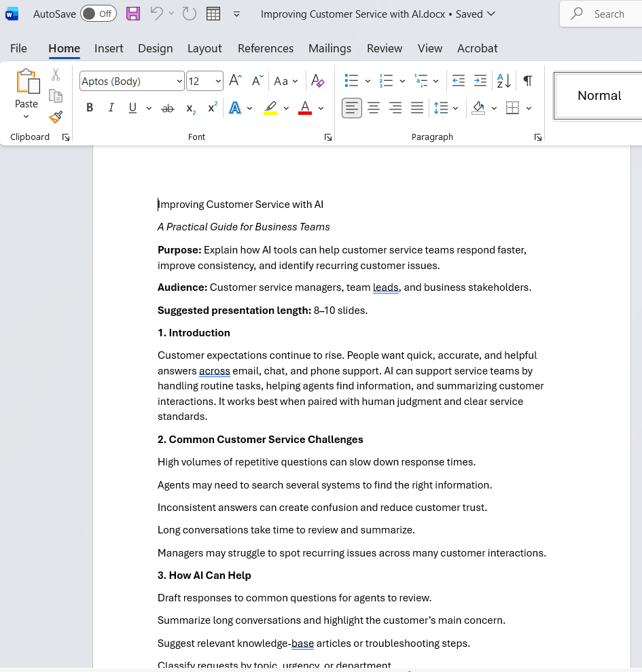The height and width of the screenshot is (672, 642).
Task: Apply strikethrough formatting
Action: pyautogui.click(x=168, y=108)
